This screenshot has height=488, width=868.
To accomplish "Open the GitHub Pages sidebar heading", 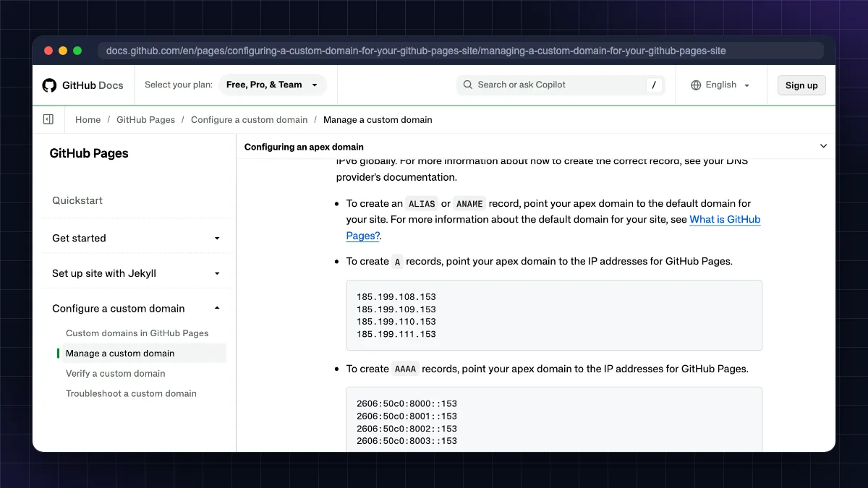I will coord(89,153).
